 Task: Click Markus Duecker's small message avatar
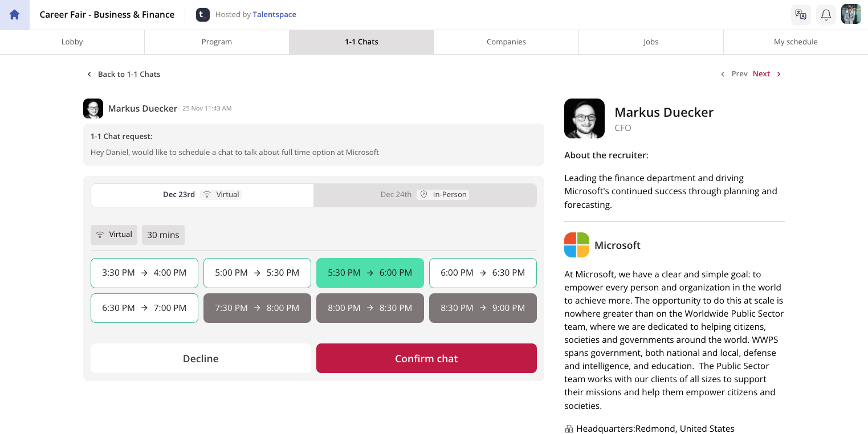click(x=93, y=108)
